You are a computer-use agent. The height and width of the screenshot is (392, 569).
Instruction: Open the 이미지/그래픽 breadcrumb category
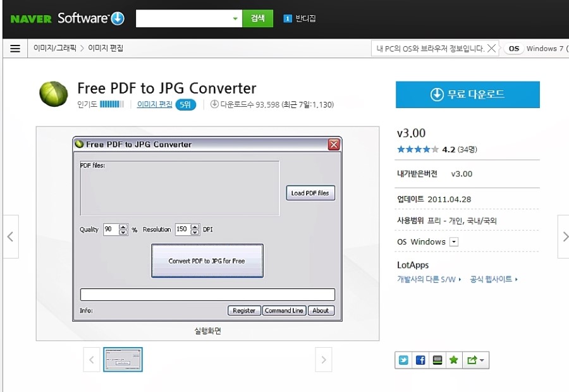click(x=55, y=48)
